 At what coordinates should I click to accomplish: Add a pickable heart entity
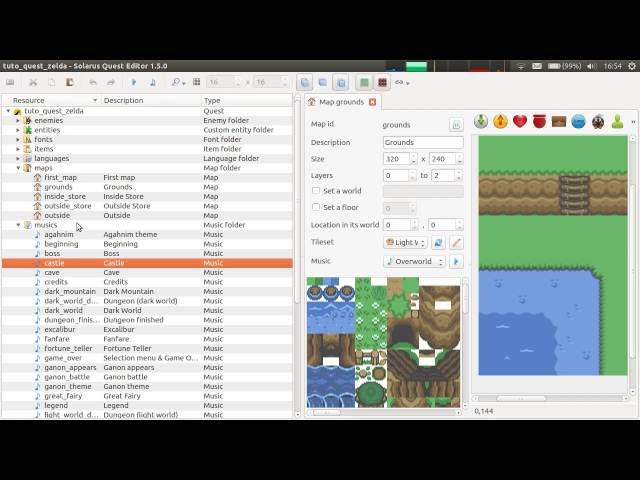click(x=520, y=121)
